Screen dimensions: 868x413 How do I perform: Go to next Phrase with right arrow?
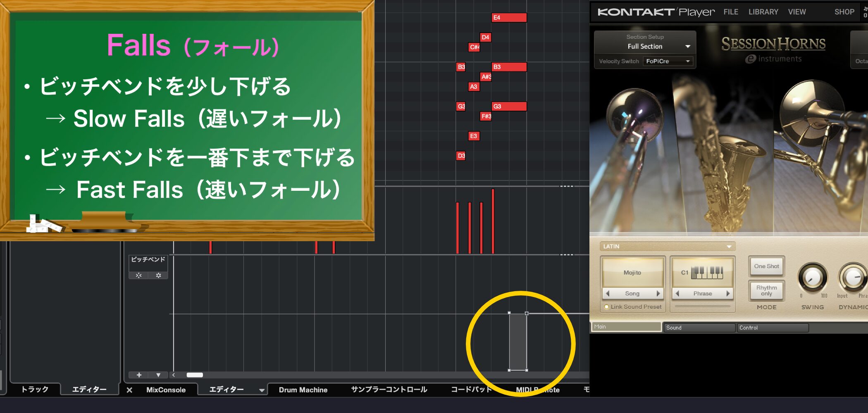728,293
